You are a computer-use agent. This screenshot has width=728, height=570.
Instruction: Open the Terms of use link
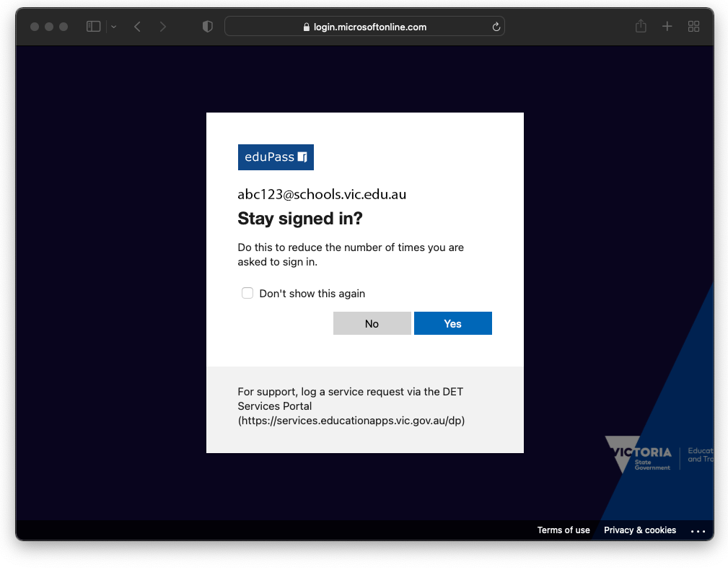[563, 530]
